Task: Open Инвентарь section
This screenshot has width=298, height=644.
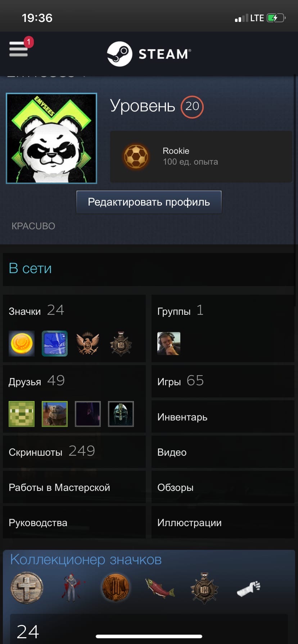Action: tap(223, 417)
